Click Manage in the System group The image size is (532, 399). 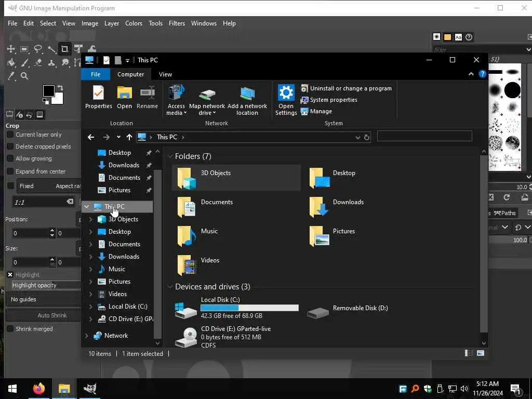[316, 111]
